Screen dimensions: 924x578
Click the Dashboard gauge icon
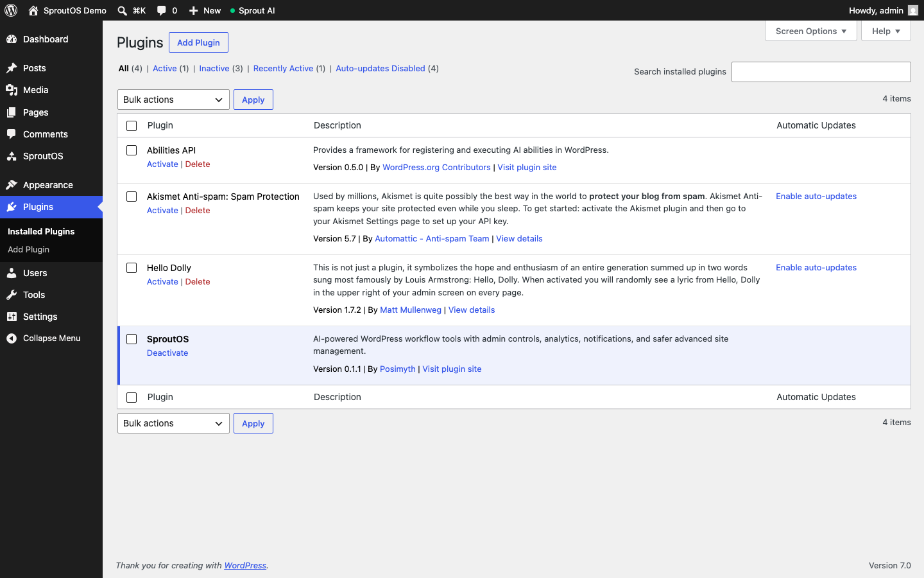(12, 39)
